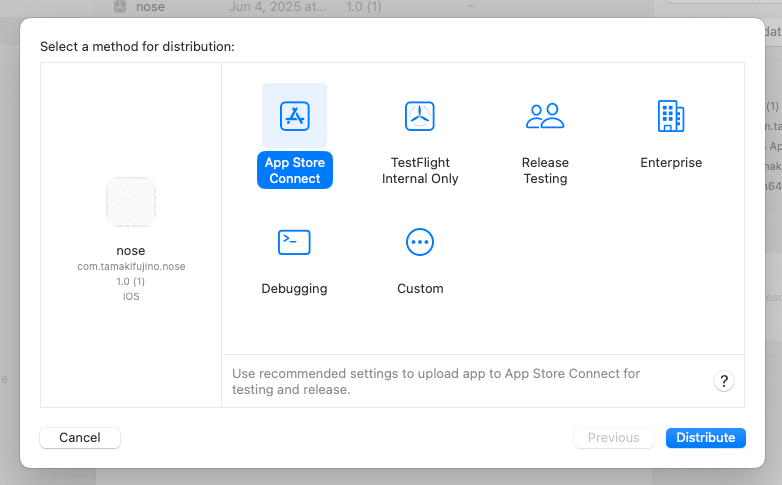
Task: Choose the TestFlight Internal Only icon
Action: (x=420, y=115)
